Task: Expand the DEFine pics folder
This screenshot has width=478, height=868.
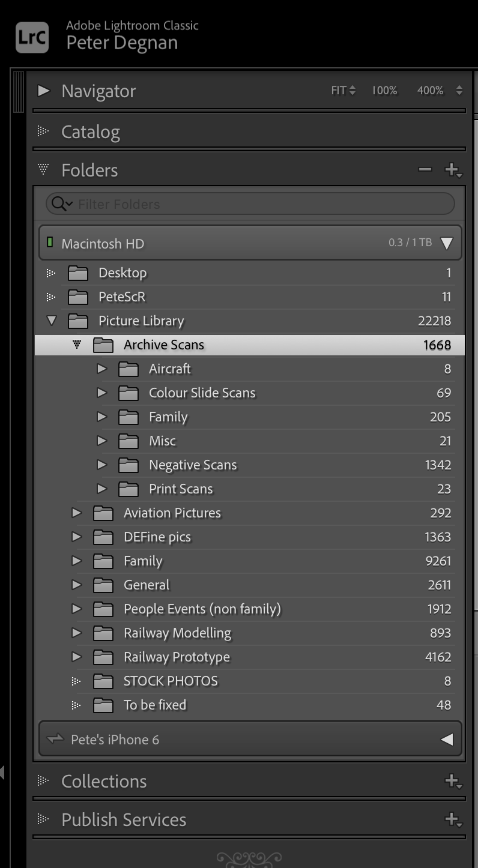Action: coord(76,537)
